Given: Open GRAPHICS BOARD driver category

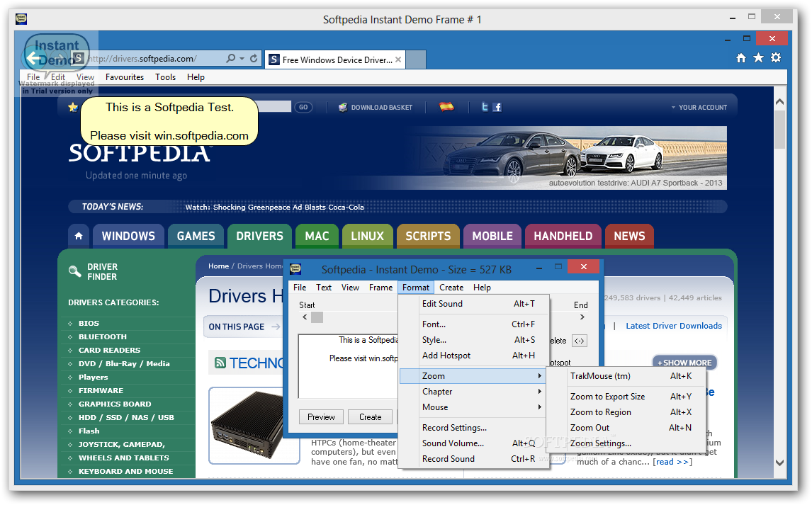Looking at the screenshot, I should (115, 404).
